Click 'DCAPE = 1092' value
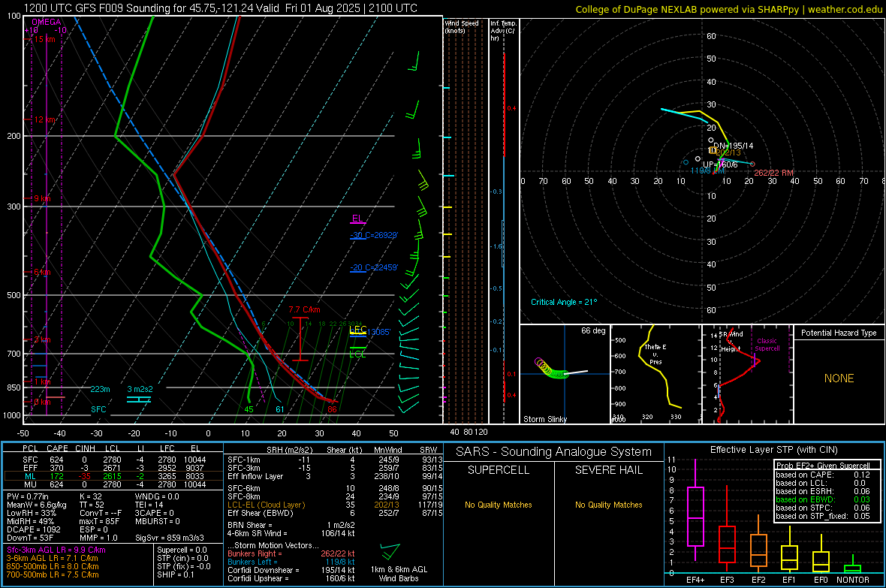 pos(33,529)
